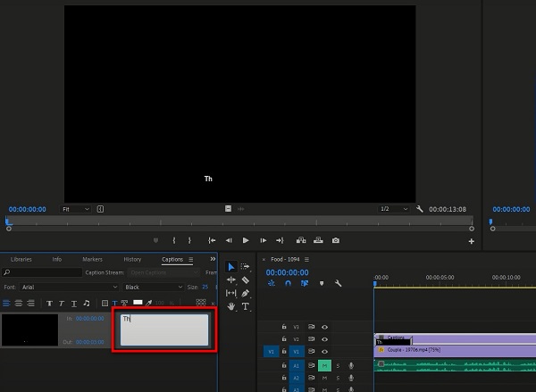
Task: Select caption text color option
Action: pos(115,303)
